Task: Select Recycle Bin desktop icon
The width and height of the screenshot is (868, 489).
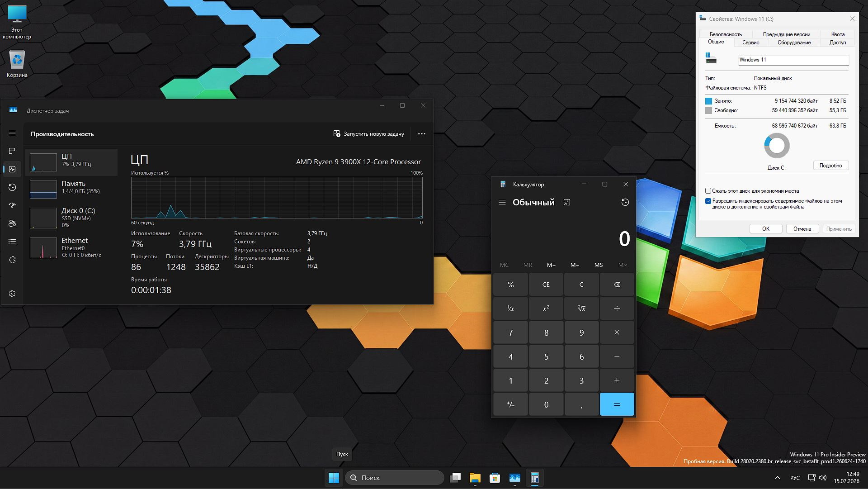Action: point(17,64)
